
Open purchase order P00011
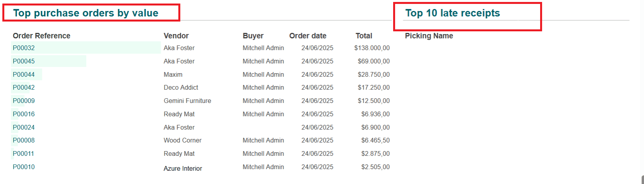click(24, 153)
